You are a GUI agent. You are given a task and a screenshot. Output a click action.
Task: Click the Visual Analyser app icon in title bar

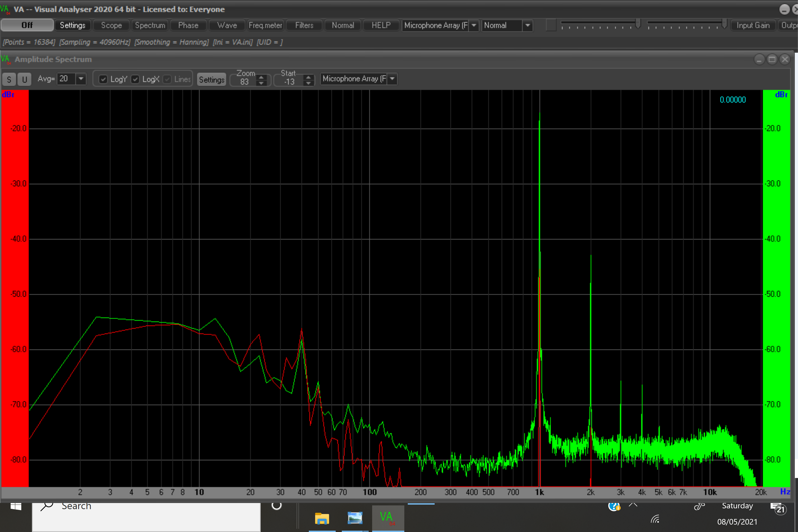click(x=5, y=9)
